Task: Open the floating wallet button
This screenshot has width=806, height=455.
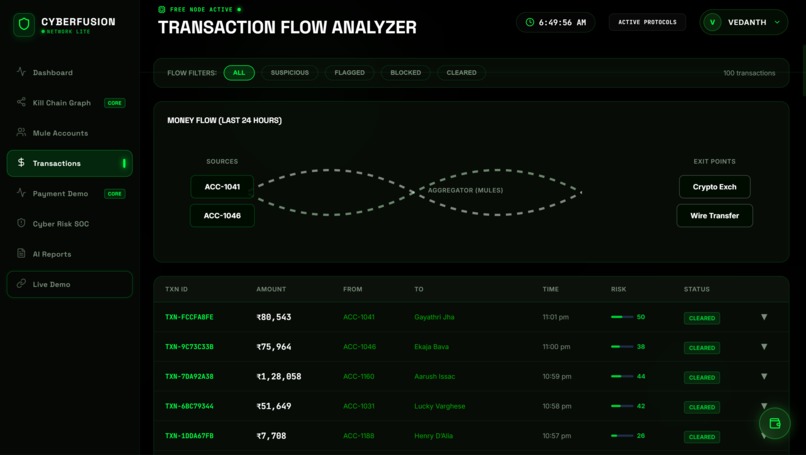Action: (x=775, y=423)
